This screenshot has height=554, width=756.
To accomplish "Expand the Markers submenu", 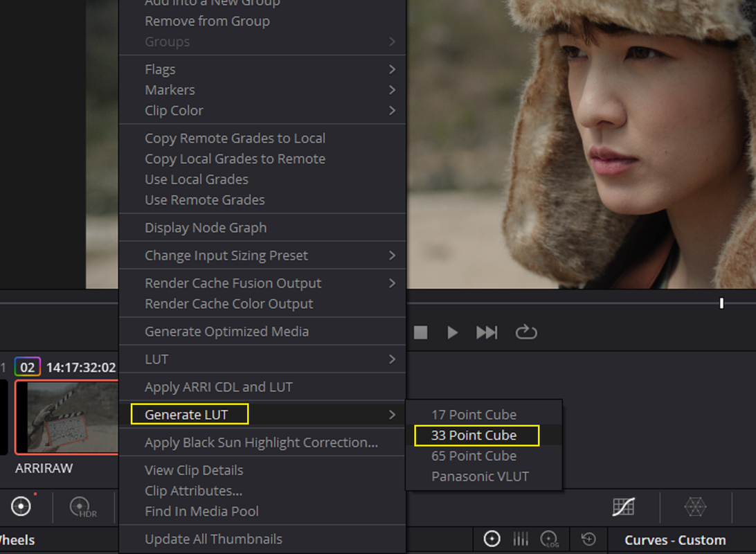I will [262, 90].
